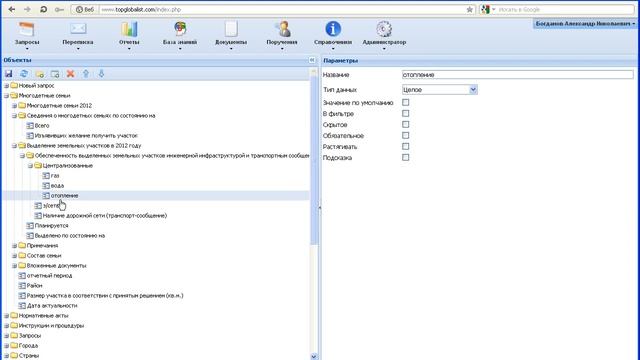Click the Move up arrow icon
The width and height of the screenshot is (640, 360).
(x=86, y=73)
